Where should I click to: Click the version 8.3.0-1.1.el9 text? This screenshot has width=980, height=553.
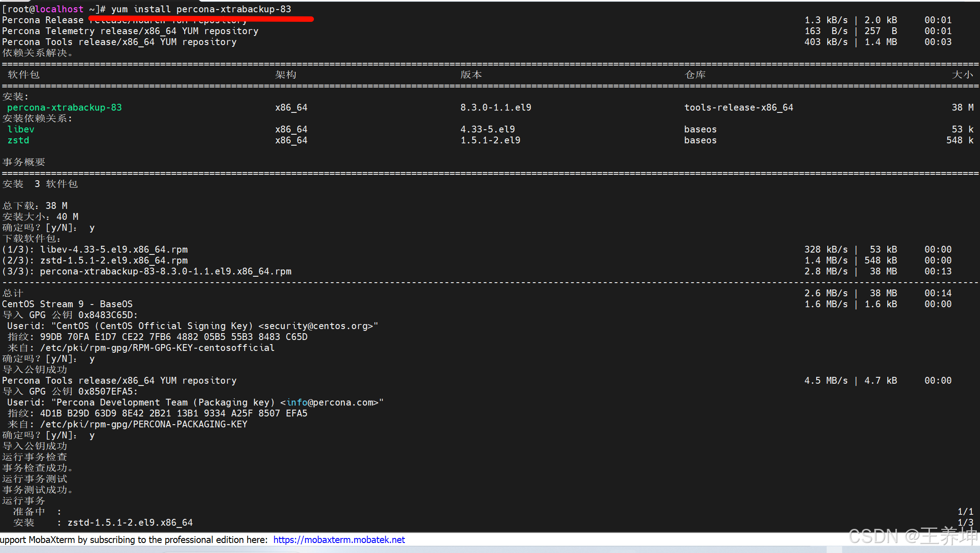coord(495,107)
